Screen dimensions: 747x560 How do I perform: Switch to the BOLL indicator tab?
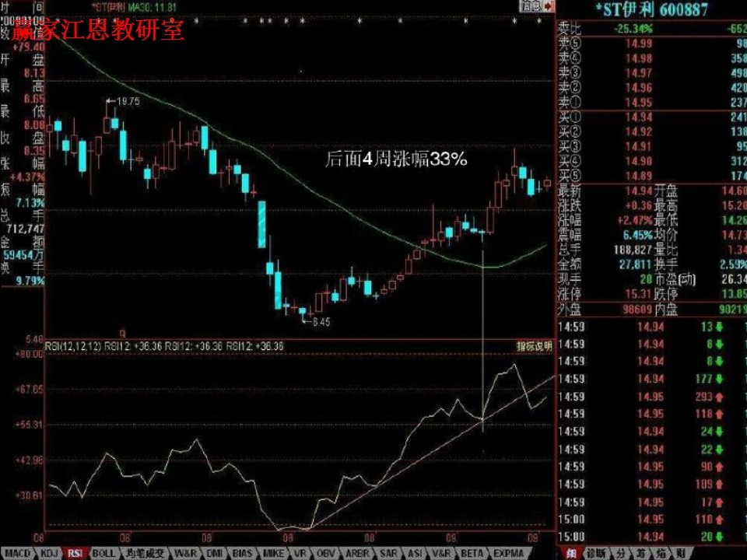pyautogui.click(x=103, y=553)
